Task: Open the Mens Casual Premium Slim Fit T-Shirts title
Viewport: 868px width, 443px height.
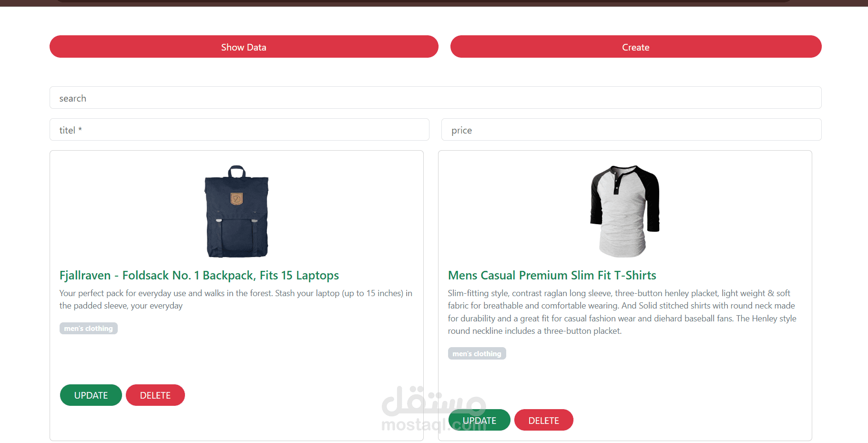Action: (x=552, y=275)
